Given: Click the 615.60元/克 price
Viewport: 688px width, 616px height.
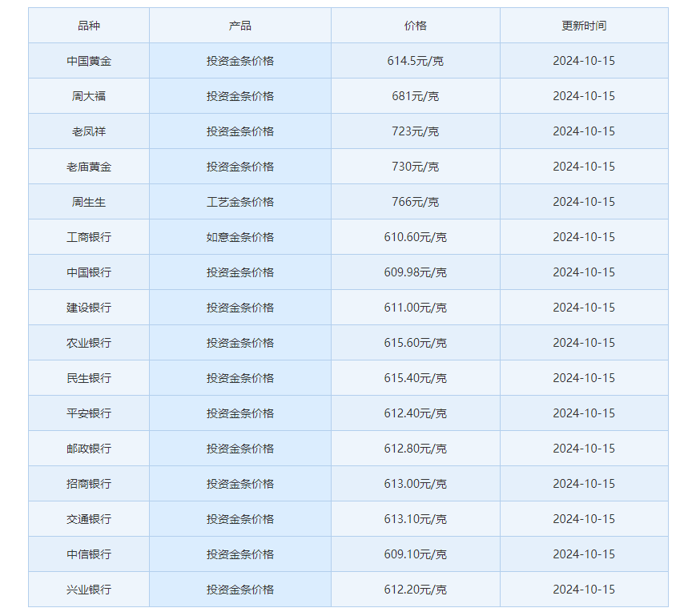Looking at the screenshot, I should (415, 343).
